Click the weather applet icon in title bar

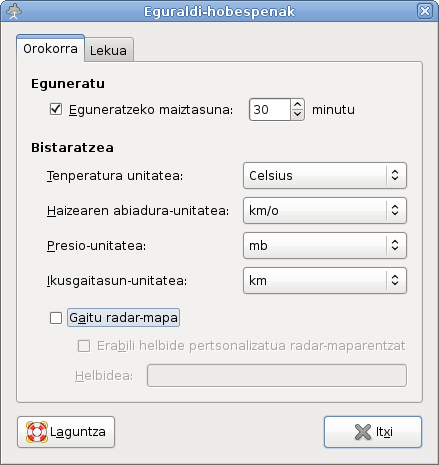tap(14, 11)
